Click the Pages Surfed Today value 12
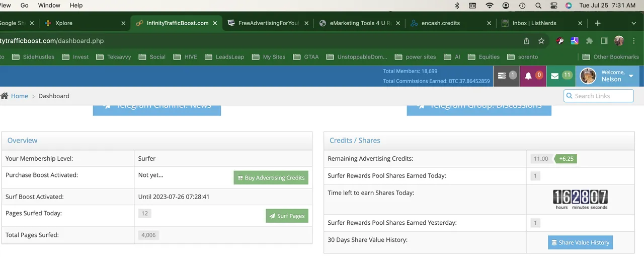Viewport: 644px width, 257px height. [x=144, y=214]
